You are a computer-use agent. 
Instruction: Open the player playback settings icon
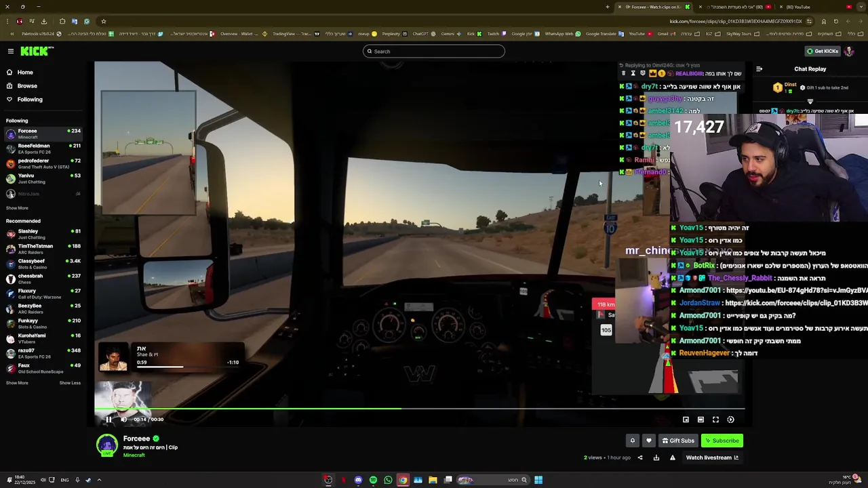coord(730,420)
